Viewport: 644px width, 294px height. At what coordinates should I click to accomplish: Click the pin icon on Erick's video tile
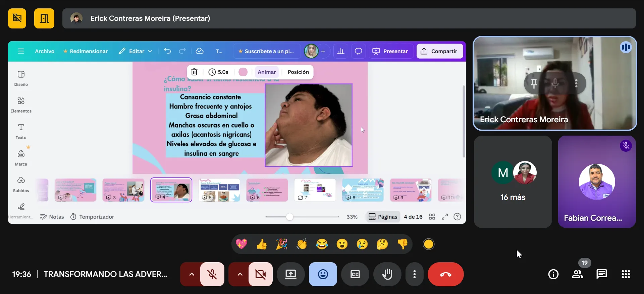pos(534,83)
